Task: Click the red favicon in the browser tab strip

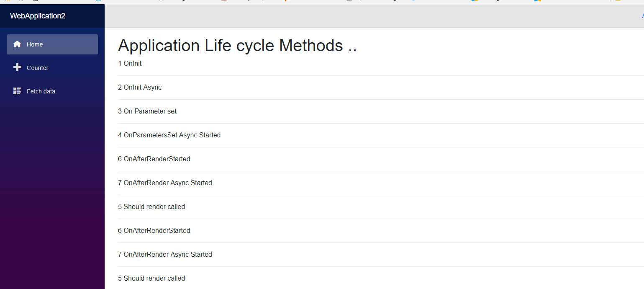Action: (x=225, y=2)
